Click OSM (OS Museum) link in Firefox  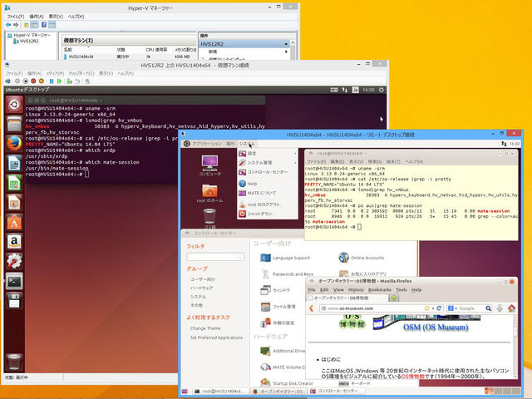[436, 327]
